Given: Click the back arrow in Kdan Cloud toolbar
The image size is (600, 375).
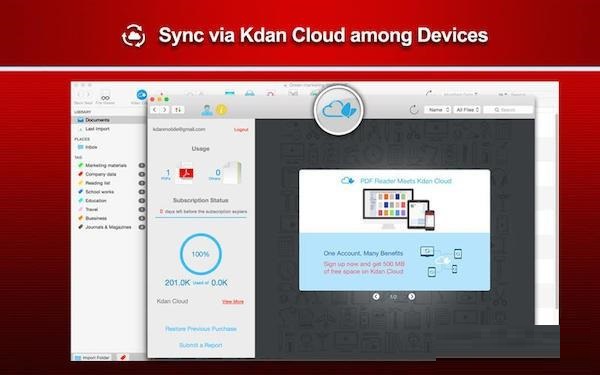Looking at the screenshot, I should pos(155,110).
